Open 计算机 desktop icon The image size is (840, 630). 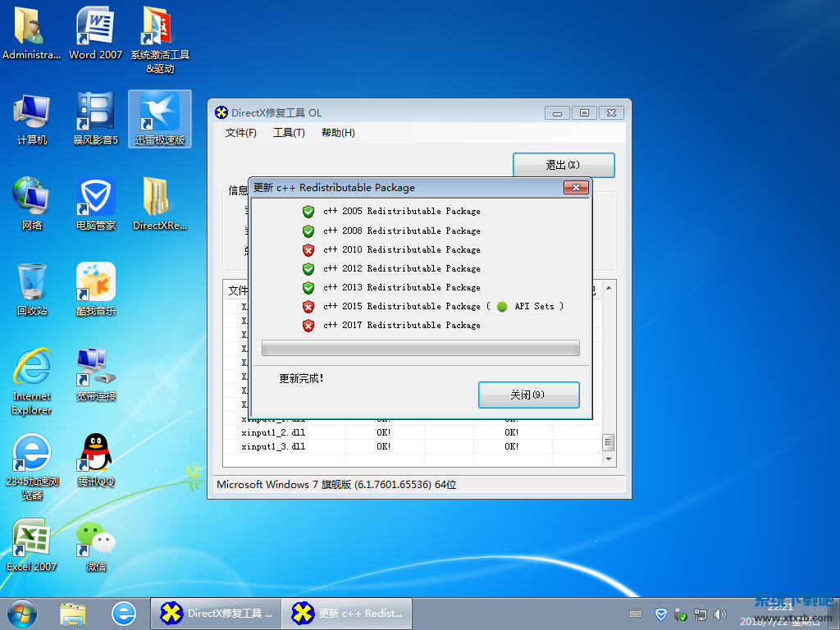pos(32,119)
